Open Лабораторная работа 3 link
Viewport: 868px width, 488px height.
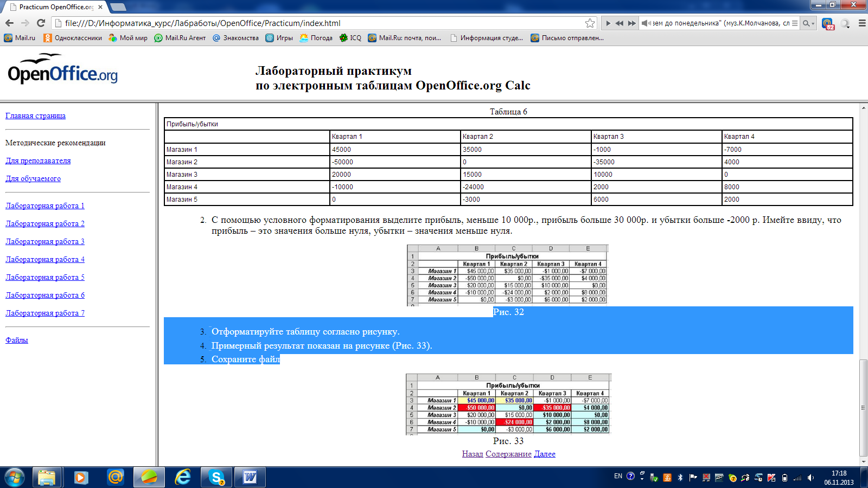[x=45, y=241]
